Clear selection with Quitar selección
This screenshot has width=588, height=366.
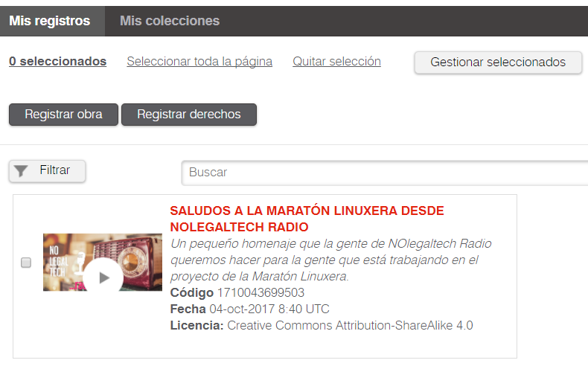(336, 62)
